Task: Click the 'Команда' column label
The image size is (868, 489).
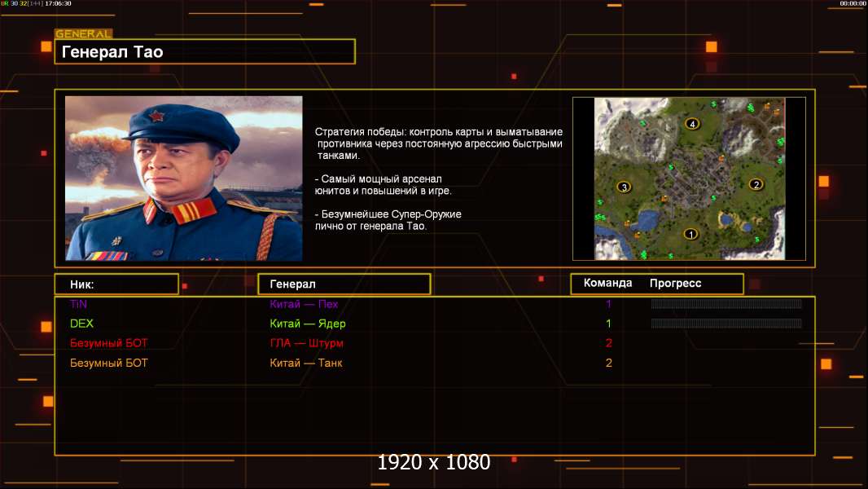Action: coord(607,283)
